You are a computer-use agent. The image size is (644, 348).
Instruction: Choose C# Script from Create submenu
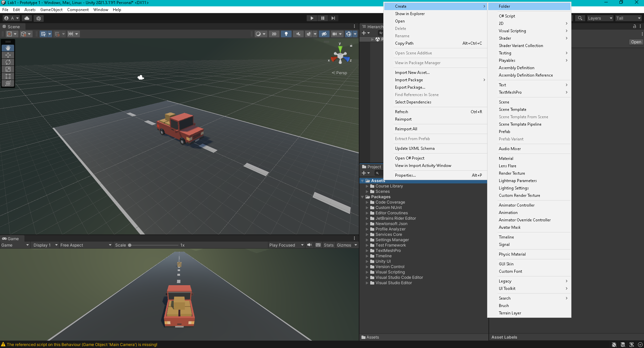507,16
